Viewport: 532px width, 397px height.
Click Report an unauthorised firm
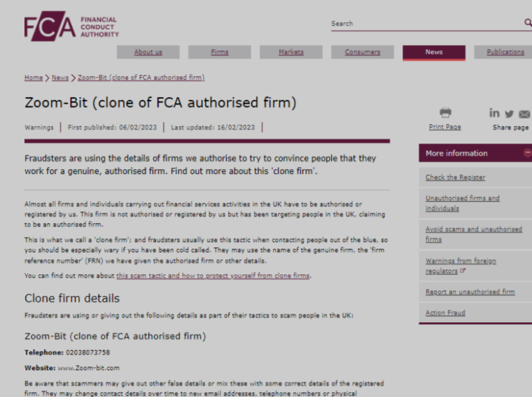[470, 292]
